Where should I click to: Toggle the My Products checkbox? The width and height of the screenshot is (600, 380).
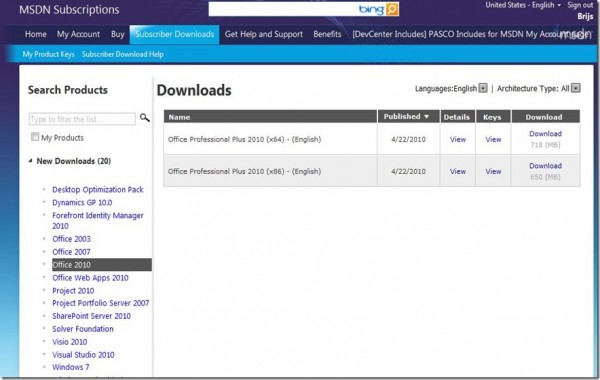[35, 137]
